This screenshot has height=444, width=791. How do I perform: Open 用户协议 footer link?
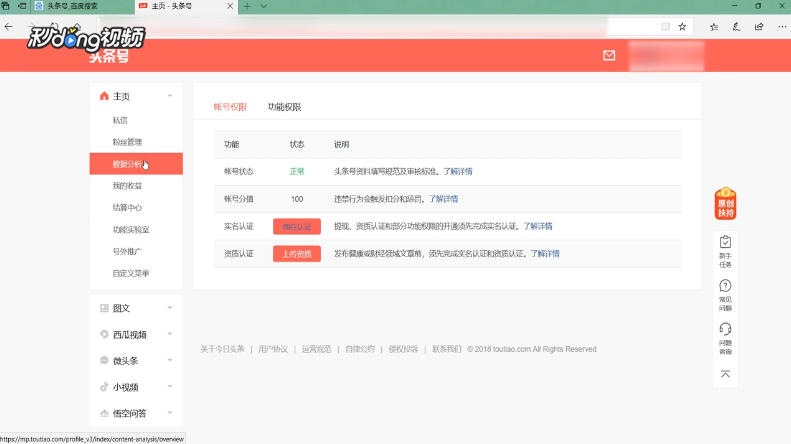point(273,349)
